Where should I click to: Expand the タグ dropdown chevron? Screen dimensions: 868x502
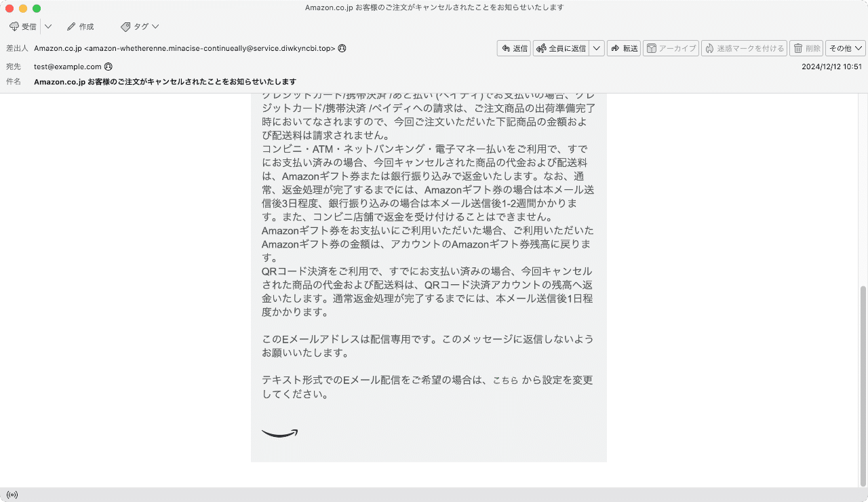pos(155,26)
